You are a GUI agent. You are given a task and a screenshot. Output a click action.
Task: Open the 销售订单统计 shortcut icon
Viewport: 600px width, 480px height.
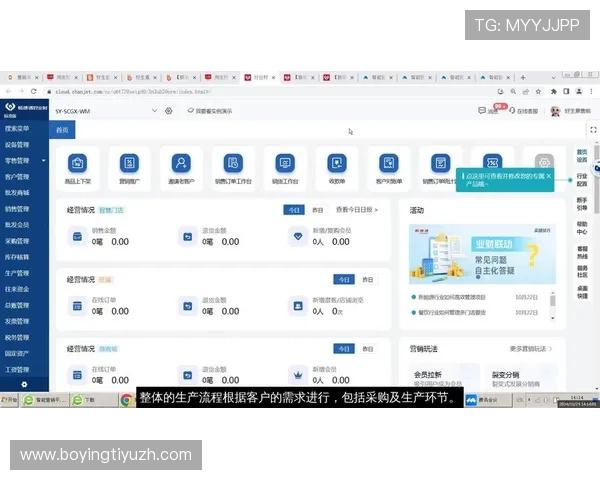(x=440, y=163)
